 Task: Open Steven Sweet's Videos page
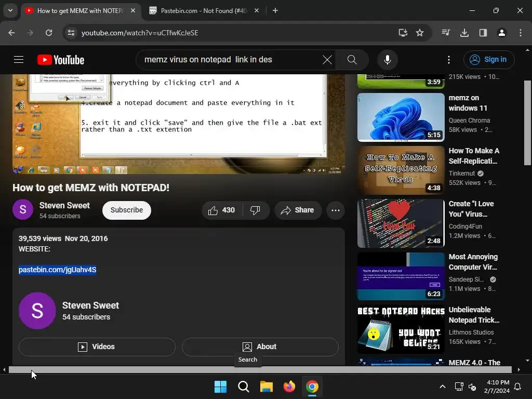(x=97, y=347)
